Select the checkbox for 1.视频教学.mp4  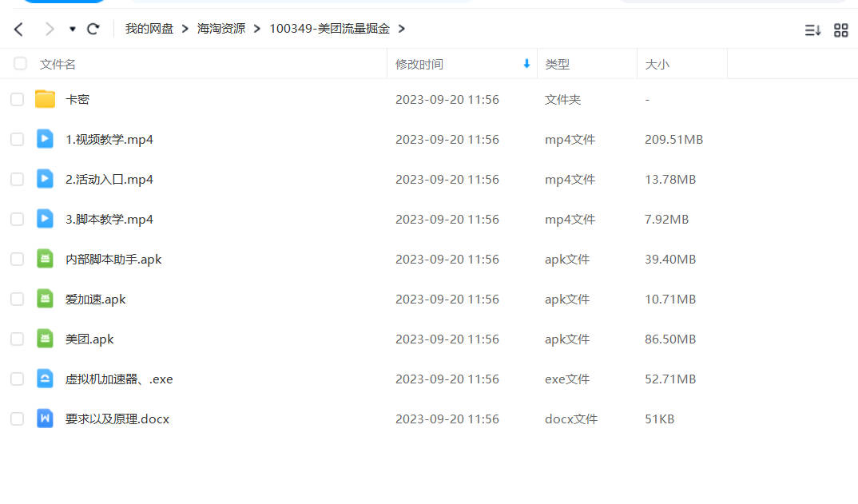tap(17, 139)
